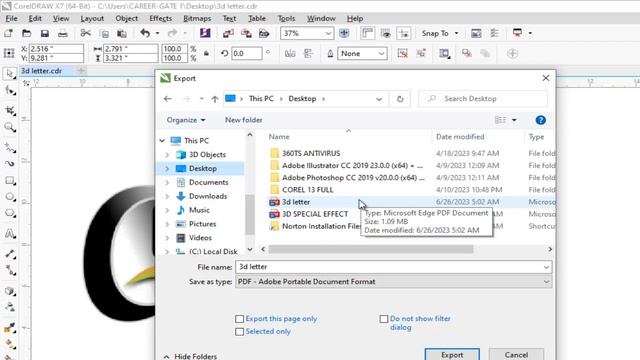Sort files by Date modified column
640x360 pixels.
pos(460,137)
